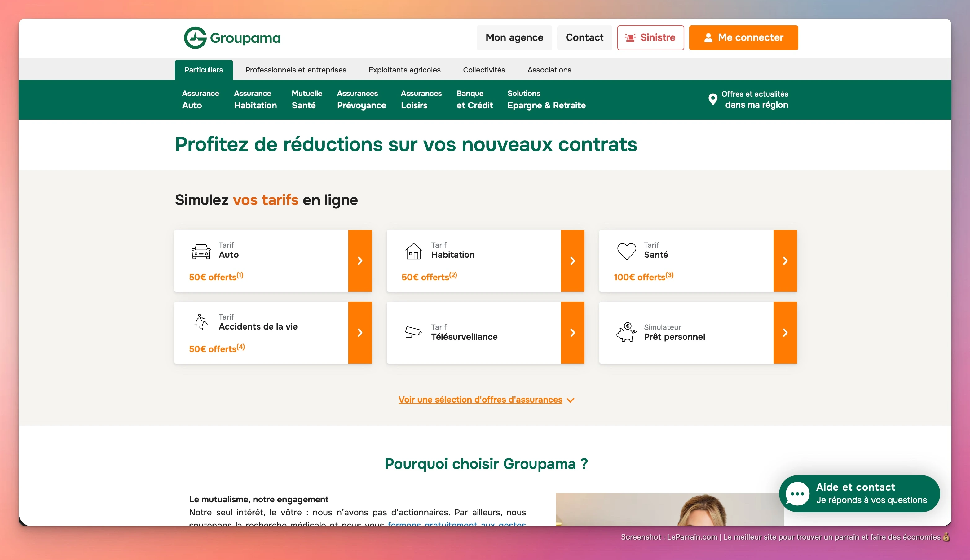This screenshot has height=560, width=970.
Task: Switch to the Professionnels et entreprises tab
Action: pos(296,70)
